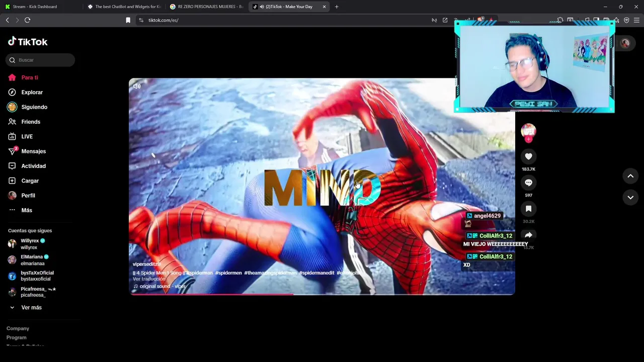Click Cargar to upload a video
The width and height of the screenshot is (644, 362).
[23, 180]
